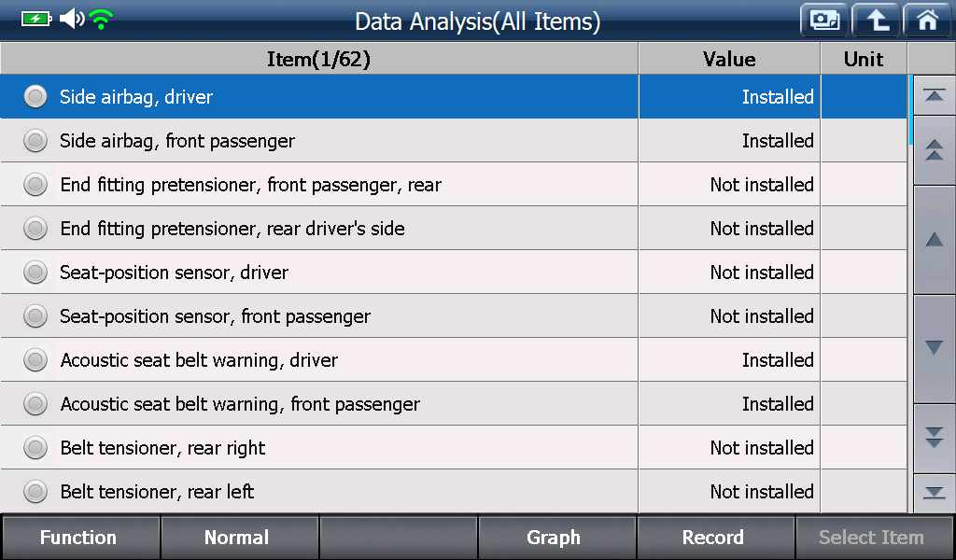Screen dimensions: 956x560
Task: Select radio for Acoustic seat belt warning, driver
Action: 35,360
